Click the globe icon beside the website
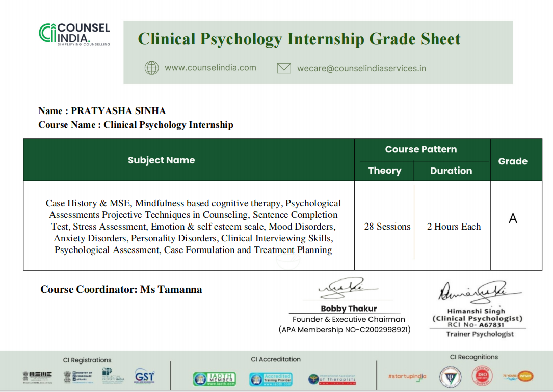Screen dimensions: 553x392 tap(151, 68)
